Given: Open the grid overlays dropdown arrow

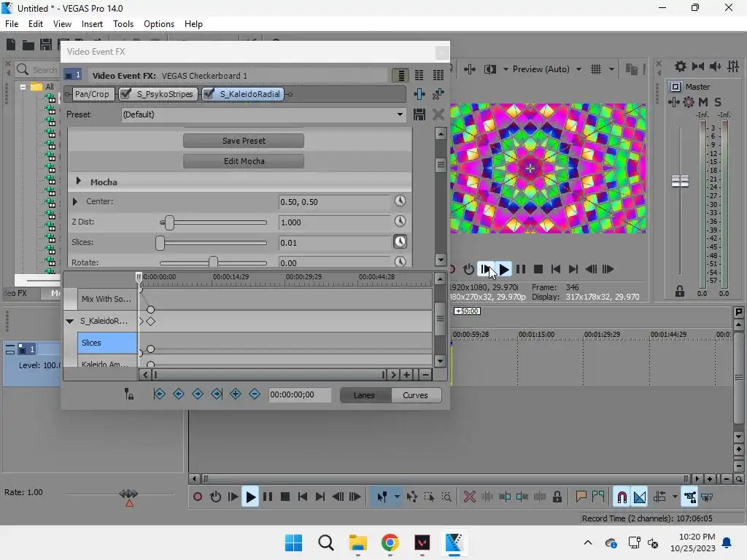Looking at the screenshot, I should pos(611,69).
